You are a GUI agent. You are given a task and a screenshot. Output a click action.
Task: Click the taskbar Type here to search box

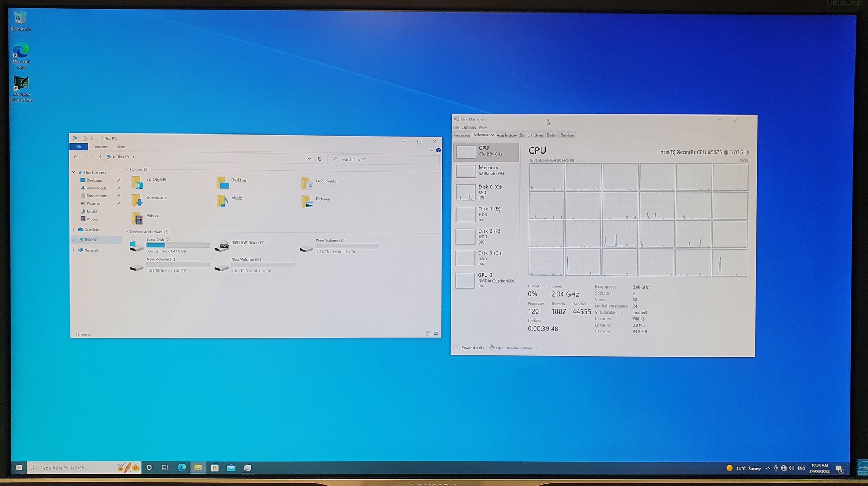click(84, 468)
